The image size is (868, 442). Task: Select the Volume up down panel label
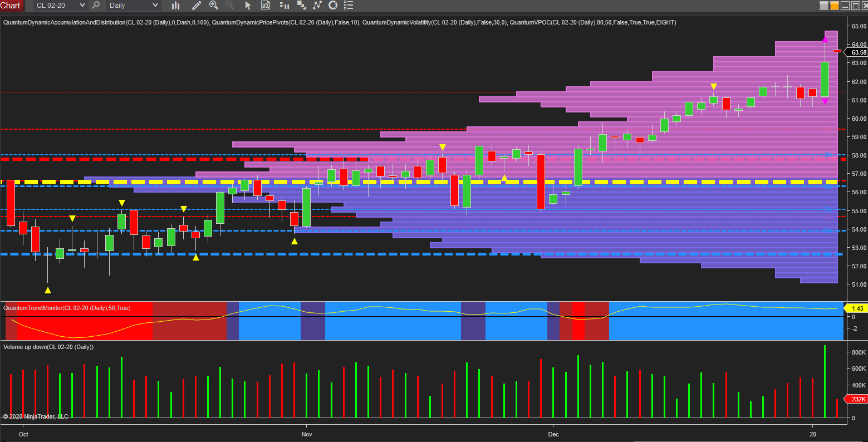(x=48, y=347)
